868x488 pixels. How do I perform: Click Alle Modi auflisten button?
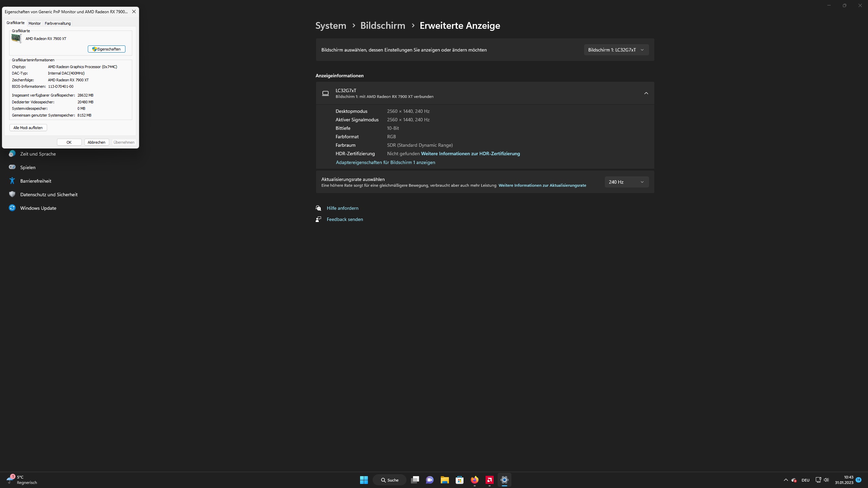click(28, 128)
